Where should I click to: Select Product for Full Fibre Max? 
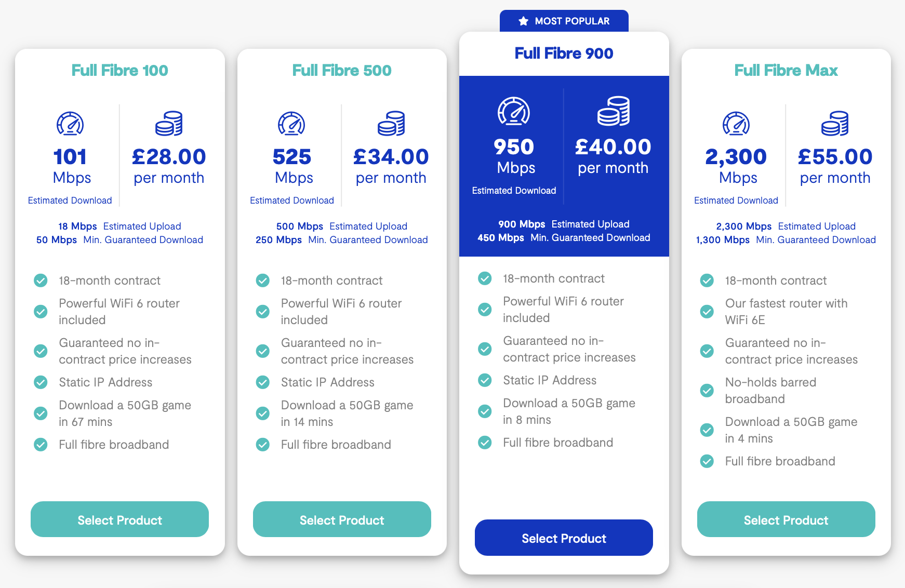pyautogui.click(x=786, y=519)
